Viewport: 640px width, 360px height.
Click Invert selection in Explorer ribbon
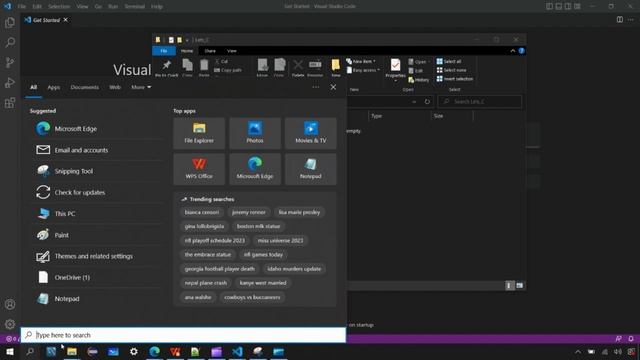455,79
